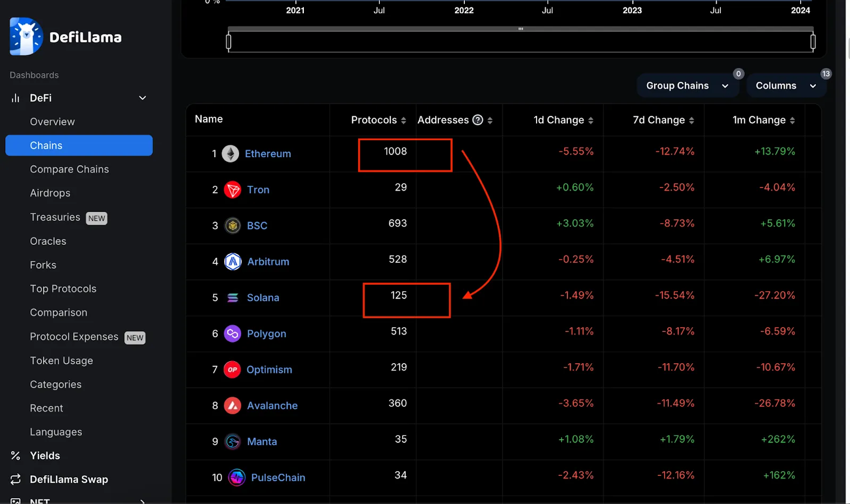Click the Addresses help question mark icon

[x=478, y=120]
